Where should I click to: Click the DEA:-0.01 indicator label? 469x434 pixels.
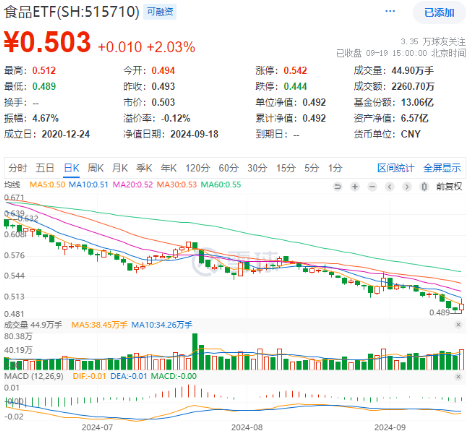(129, 376)
